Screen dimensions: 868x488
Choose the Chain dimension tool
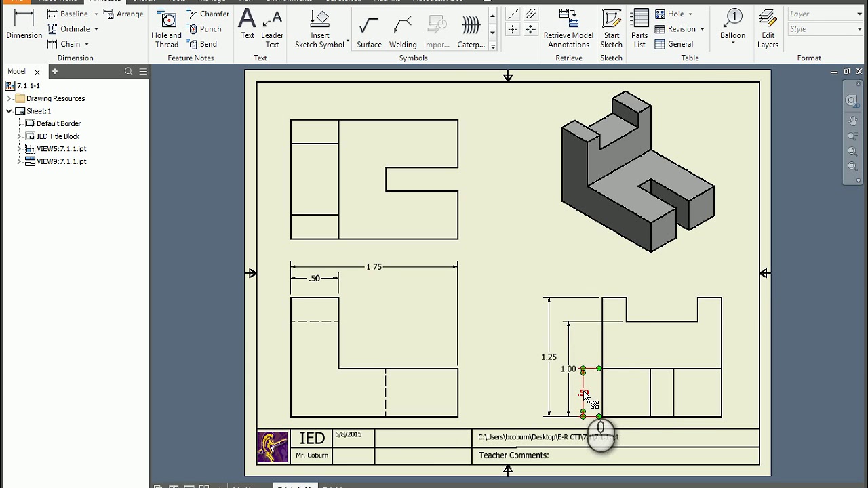coord(64,44)
